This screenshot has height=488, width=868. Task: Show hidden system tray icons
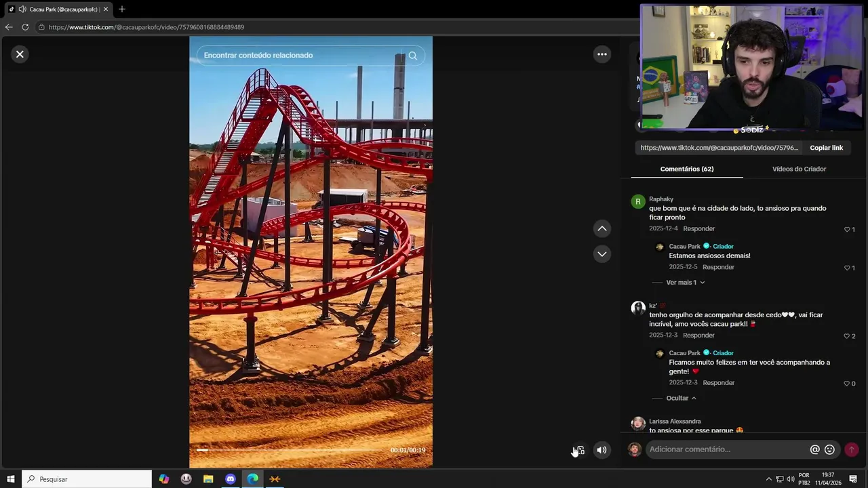pos(768,479)
